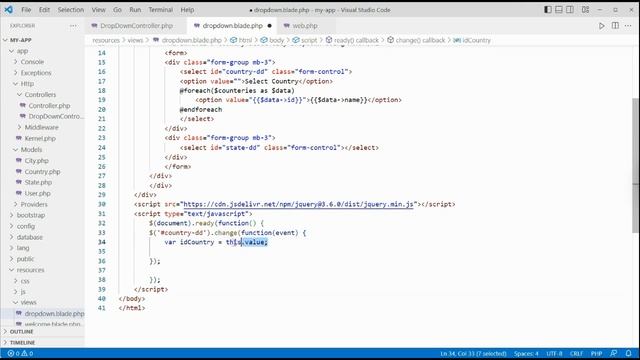Click CRLF end-of-line setting

pyautogui.click(x=576, y=353)
